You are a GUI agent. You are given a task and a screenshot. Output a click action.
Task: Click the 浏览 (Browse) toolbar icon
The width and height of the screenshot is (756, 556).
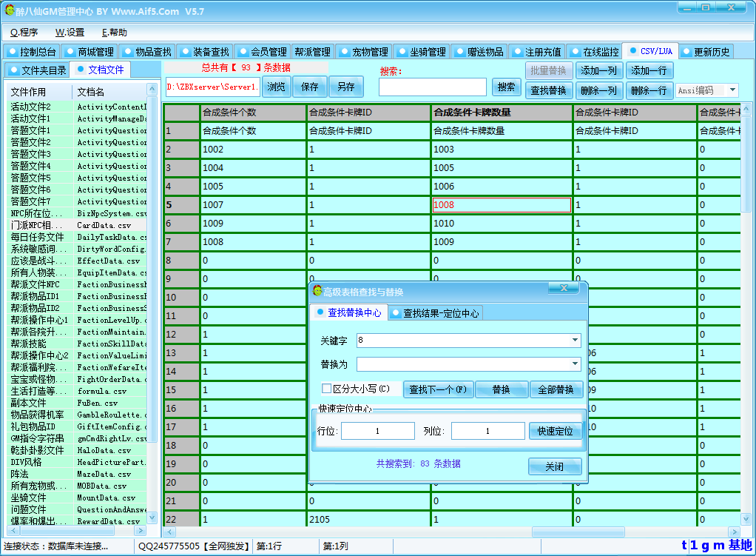pyautogui.click(x=275, y=86)
